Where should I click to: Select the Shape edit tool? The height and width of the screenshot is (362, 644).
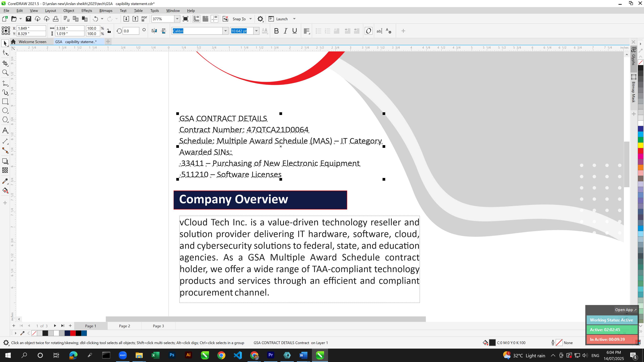pyautogui.click(x=5, y=53)
